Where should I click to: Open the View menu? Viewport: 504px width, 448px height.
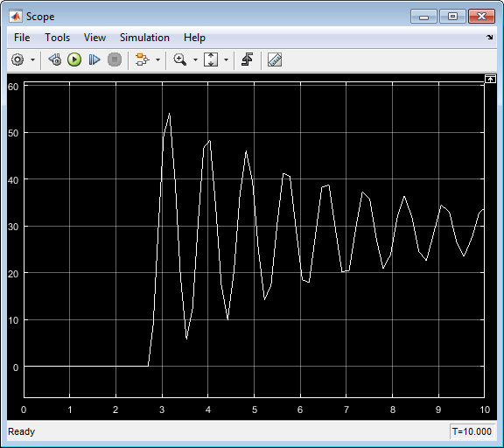click(x=94, y=38)
